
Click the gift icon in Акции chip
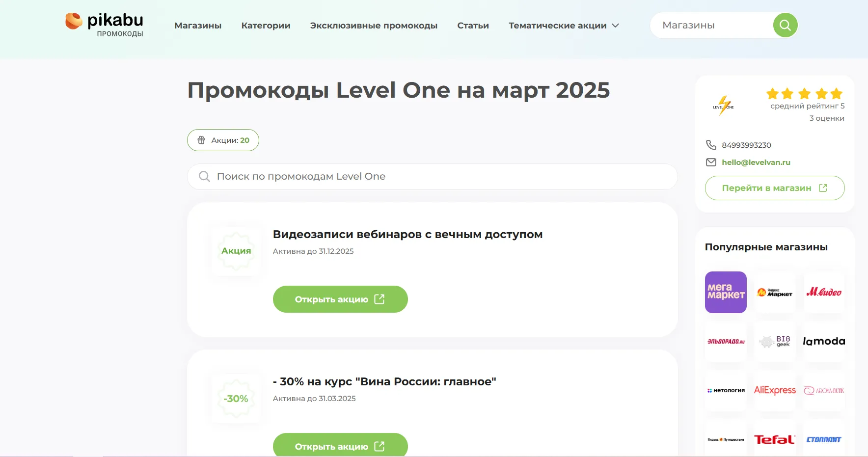[x=201, y=140]
